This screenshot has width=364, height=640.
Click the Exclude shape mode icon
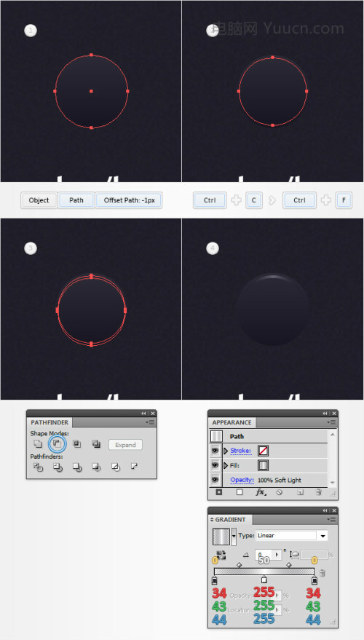click(x=96, y=443)
